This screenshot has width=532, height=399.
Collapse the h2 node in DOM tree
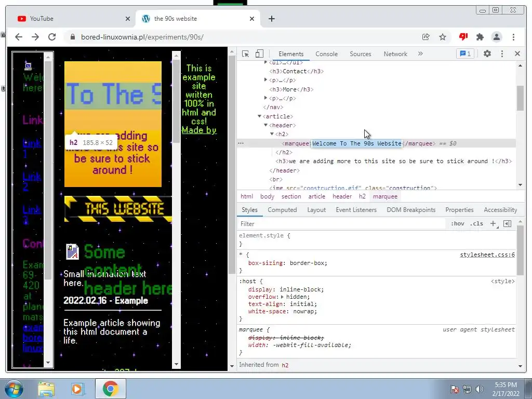(272, 134)
